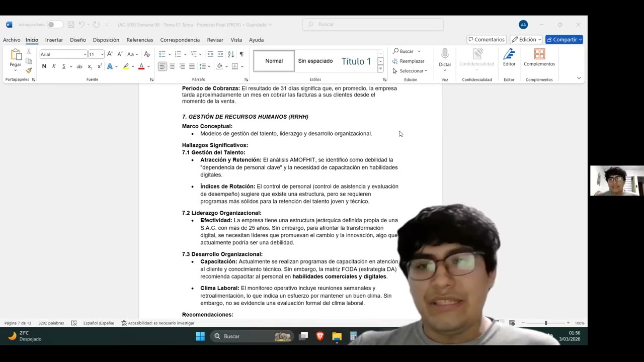644x362 pixels.
Task: Click the Copy icon in Portapapeles
Action: click(29, 61)
